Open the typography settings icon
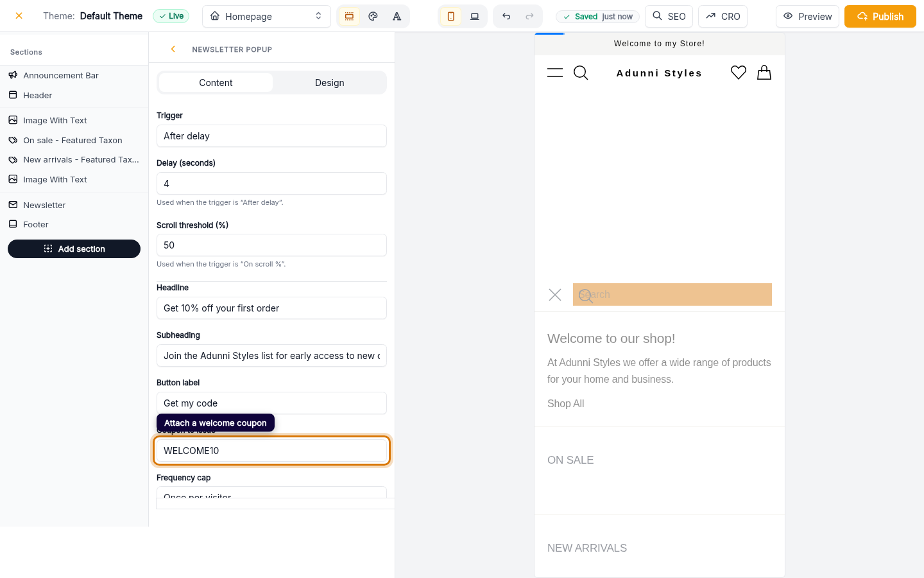This screenshot has width=924, height=578. (397, 16)
